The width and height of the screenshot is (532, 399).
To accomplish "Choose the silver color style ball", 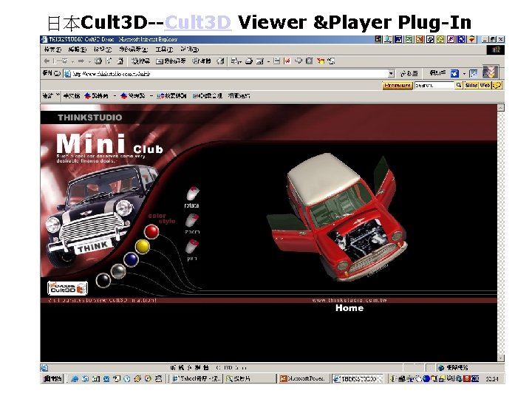I will pyautogui.click(x=118, y=271).
